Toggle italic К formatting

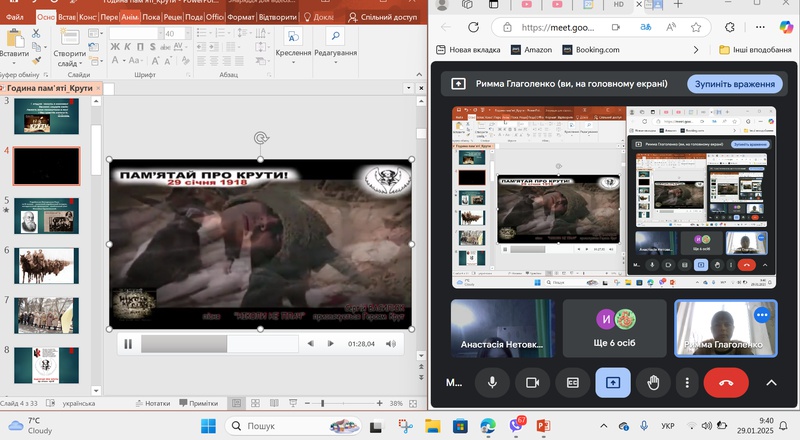(x=128, y=47)
